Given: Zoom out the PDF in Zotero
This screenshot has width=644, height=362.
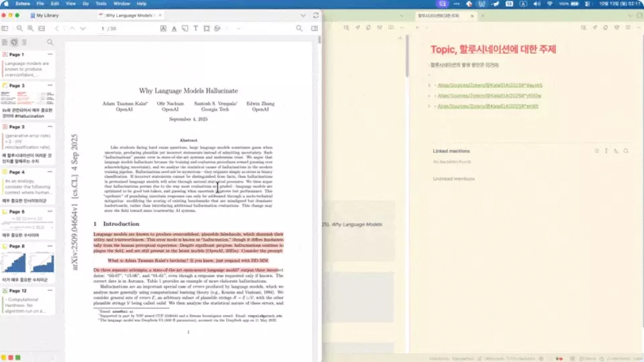Looking at the screenshot, I should [19, 28].
